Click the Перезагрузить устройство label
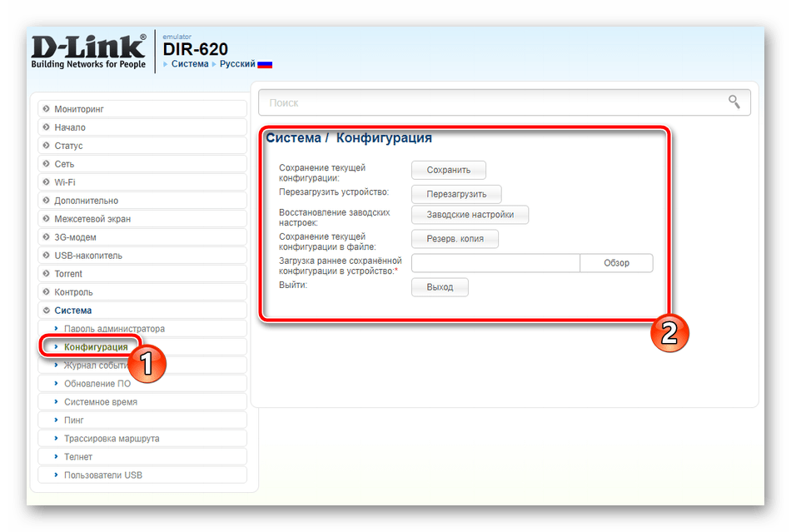The width and height of the screenshot is (791, 532). coord(334,192)
